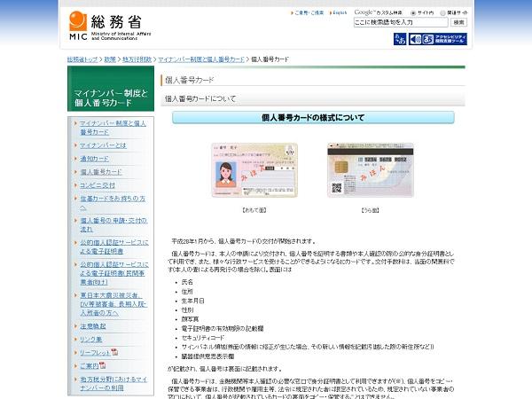Open sidebar 通知カード link
This screenshot has height=399, width=532.
point(94,159)
